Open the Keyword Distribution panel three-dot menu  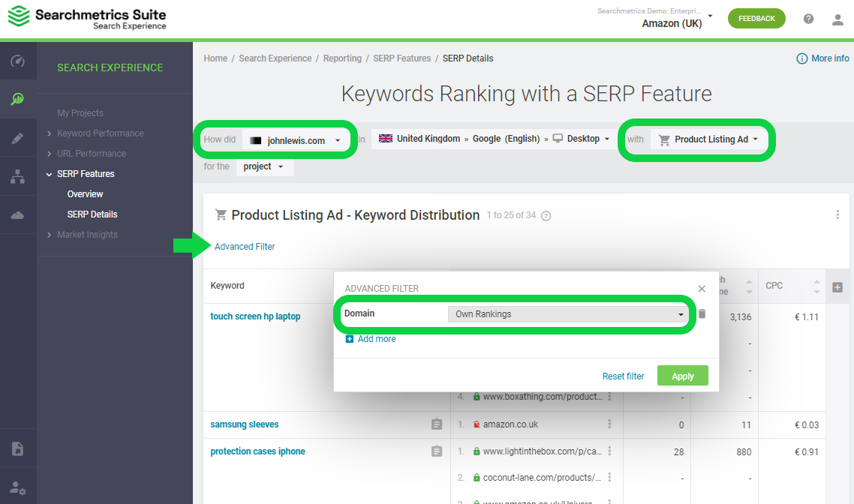(837, 215)
